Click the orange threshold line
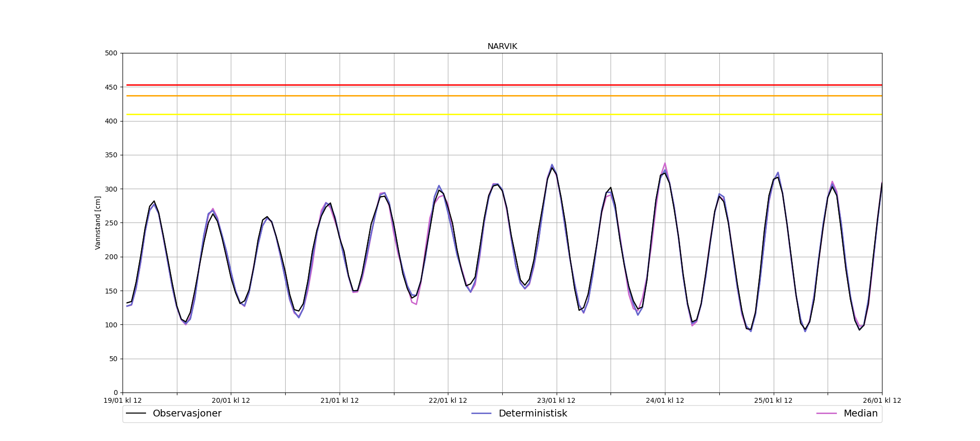The image size is (980, 441). pyautogui.click(x=502, y=96)
